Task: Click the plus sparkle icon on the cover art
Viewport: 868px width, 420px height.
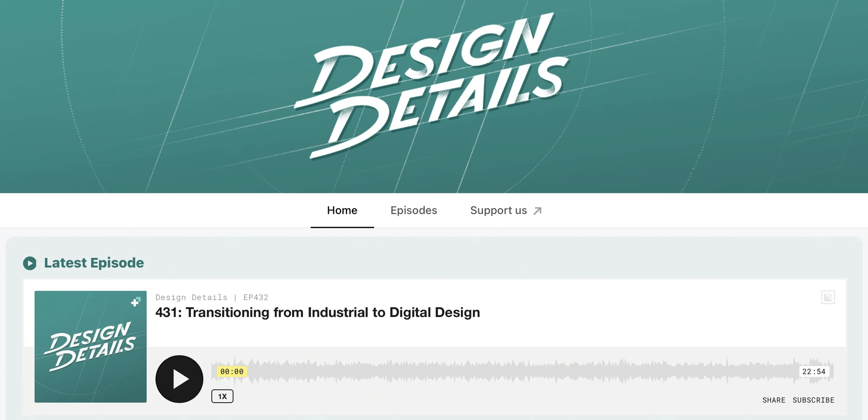Action: (x=136, y=301)
